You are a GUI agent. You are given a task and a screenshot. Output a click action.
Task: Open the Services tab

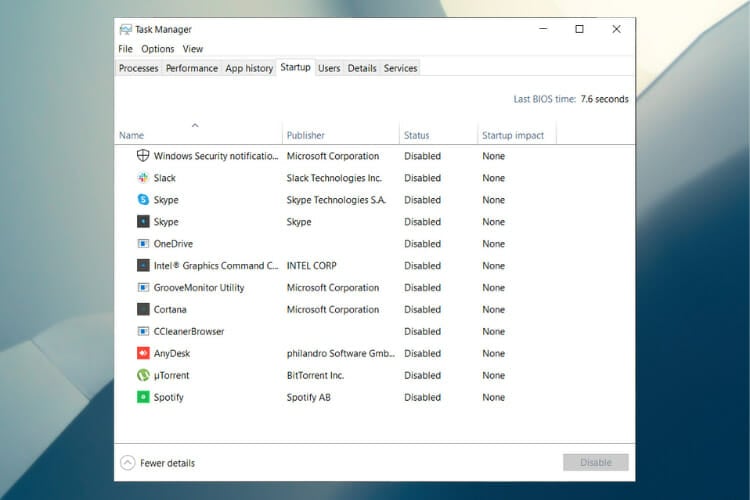[x=400, y=68]
